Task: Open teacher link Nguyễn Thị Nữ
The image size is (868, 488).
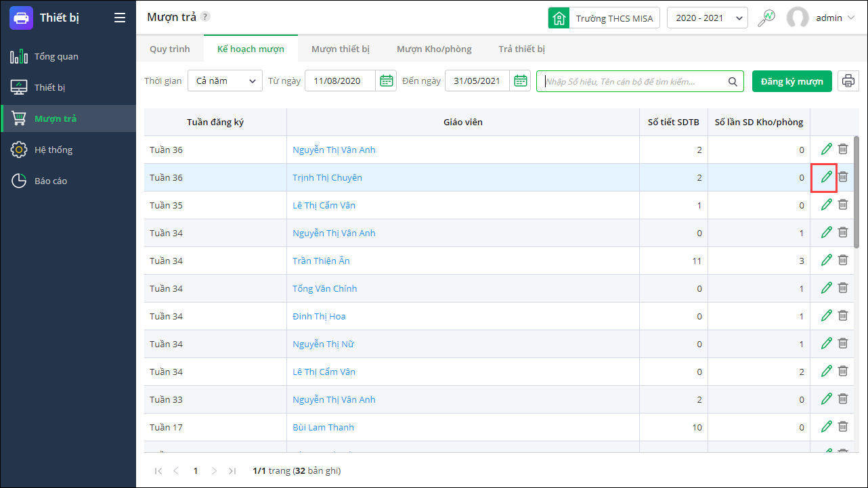Action: 323,344
